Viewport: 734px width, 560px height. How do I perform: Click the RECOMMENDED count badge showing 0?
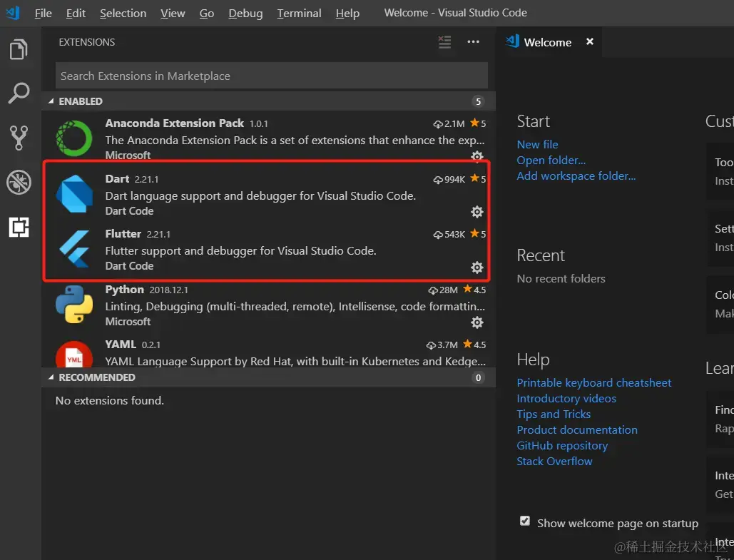point(478,378)
